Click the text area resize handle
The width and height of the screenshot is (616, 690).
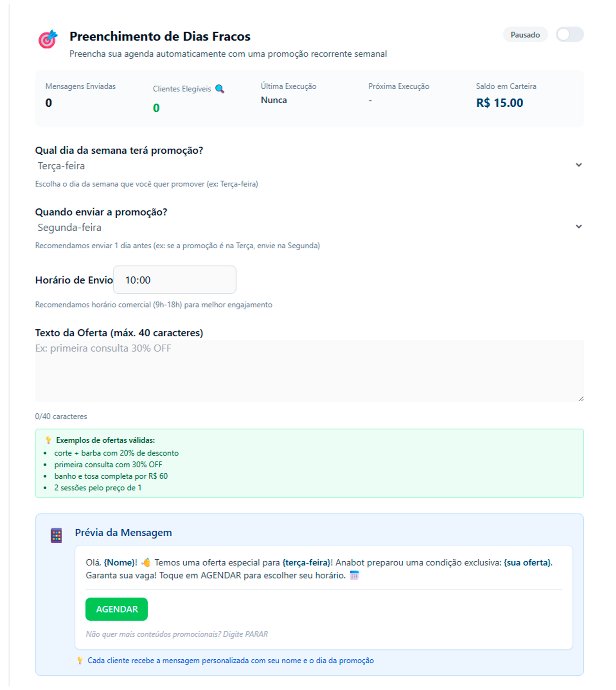point(581,399)
